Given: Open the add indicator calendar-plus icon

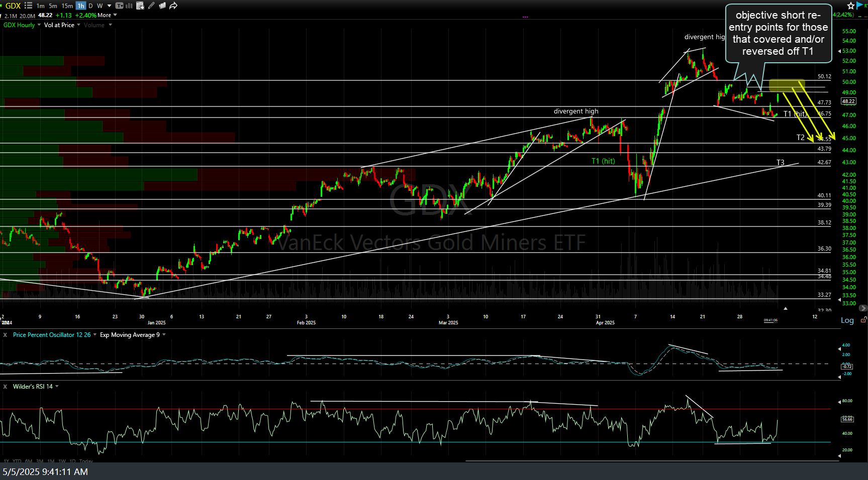Looking at the screenshot, I should pos(140,6).
